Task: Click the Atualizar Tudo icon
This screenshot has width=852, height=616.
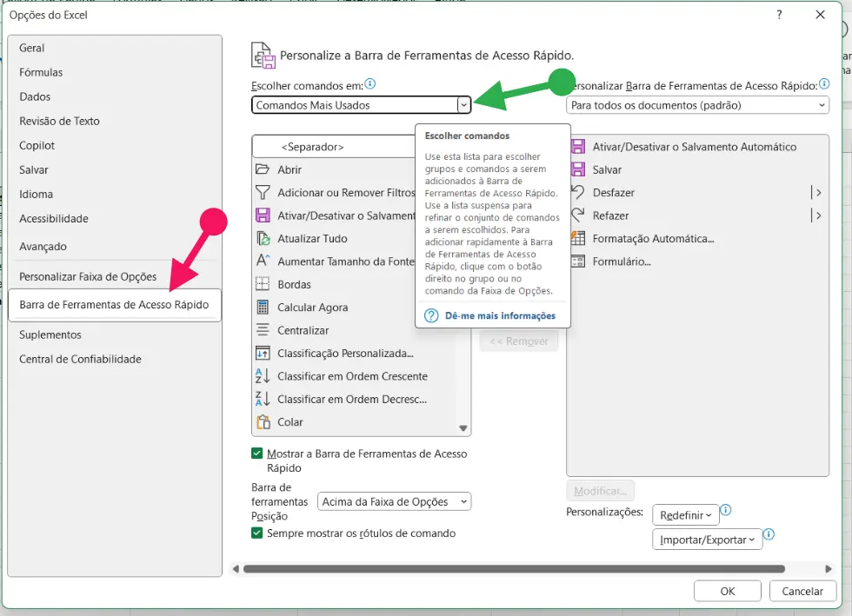Action: [x=263, y=238]
